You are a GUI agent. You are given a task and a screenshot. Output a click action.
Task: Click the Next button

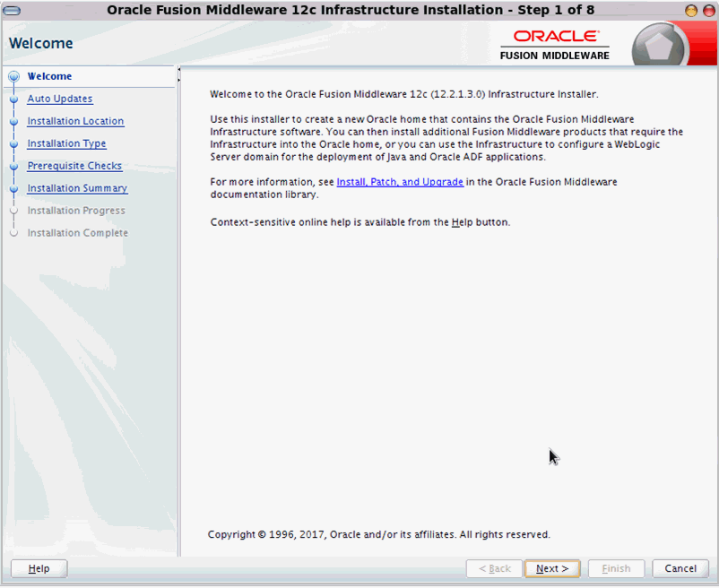552,569
